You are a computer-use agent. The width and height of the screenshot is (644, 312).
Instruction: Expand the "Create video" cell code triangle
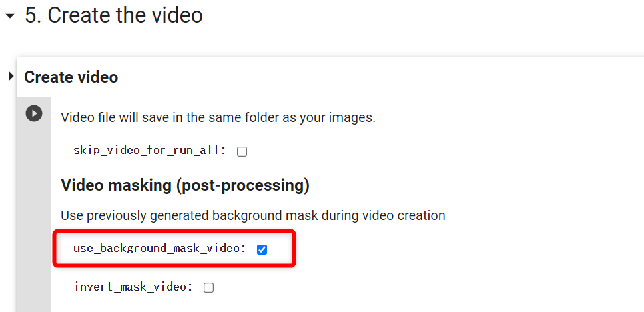coord(11,77)
